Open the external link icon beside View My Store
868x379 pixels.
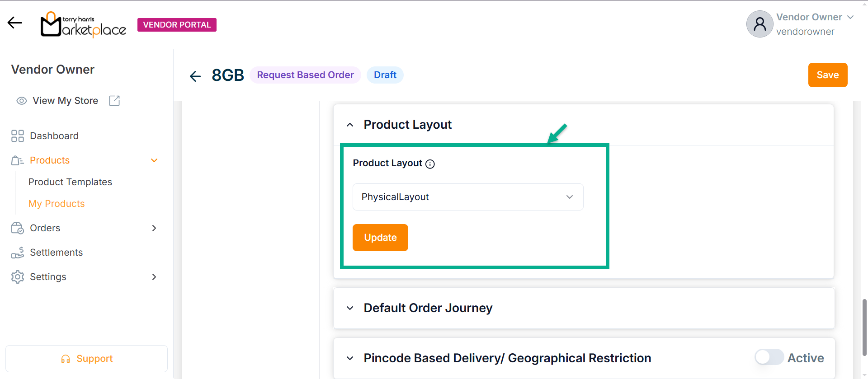coord(114,101)
